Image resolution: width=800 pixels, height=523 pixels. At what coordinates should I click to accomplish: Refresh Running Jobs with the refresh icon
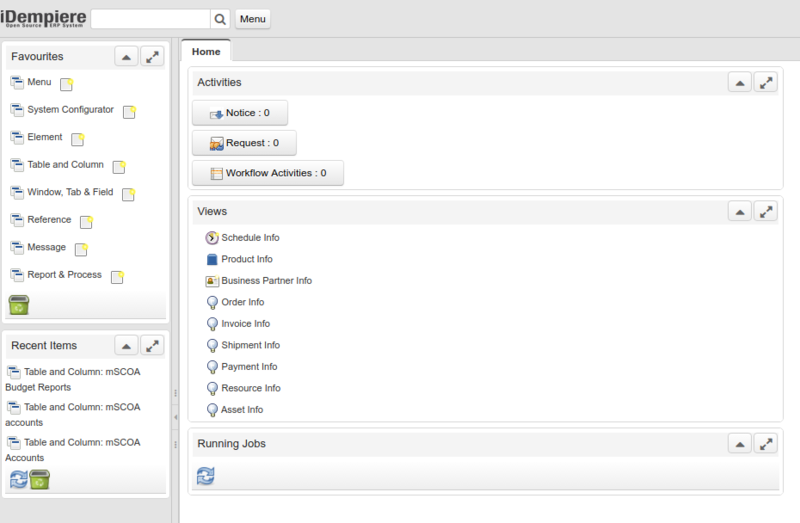[206, 476]
